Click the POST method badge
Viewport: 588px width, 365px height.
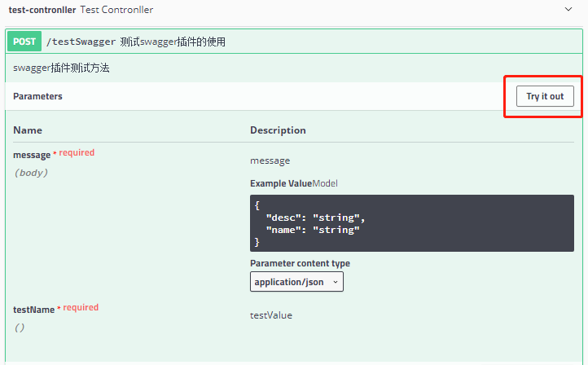click(x=24, y=42)
